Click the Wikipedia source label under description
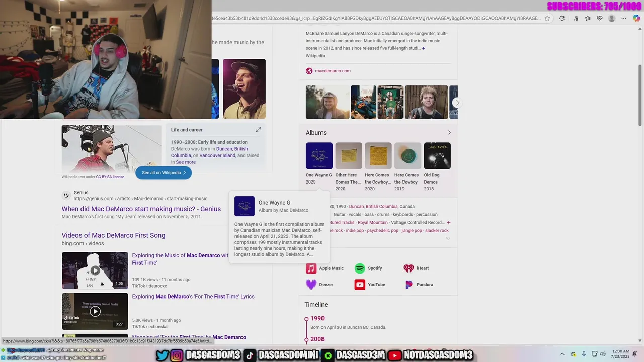This screenshot has height=362, width=644. [315, 56]
